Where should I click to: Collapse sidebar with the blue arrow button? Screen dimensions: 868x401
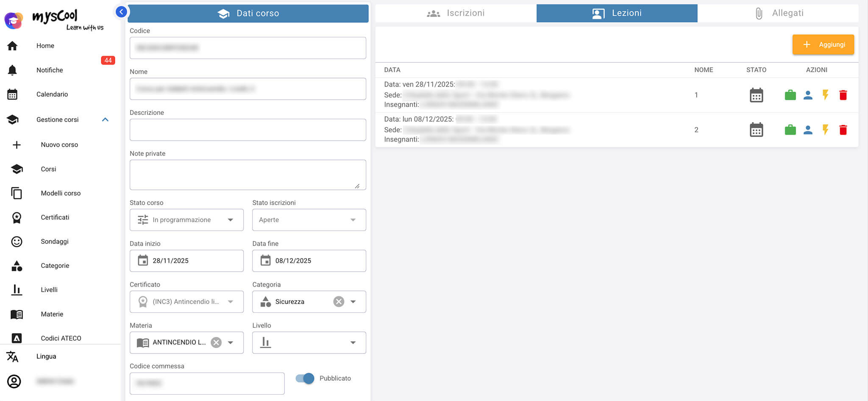(x=121, y=12)
